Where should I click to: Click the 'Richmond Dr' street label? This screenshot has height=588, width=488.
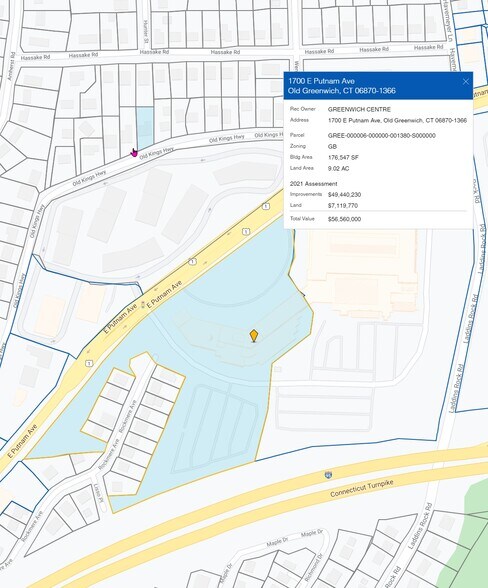314,568
